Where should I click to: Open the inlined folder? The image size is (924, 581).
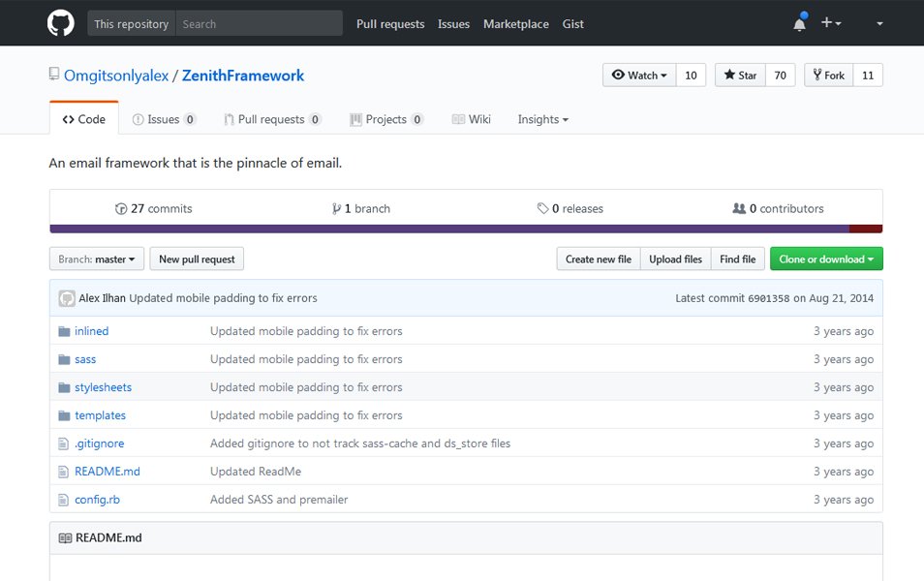click(x=91, y=331)
